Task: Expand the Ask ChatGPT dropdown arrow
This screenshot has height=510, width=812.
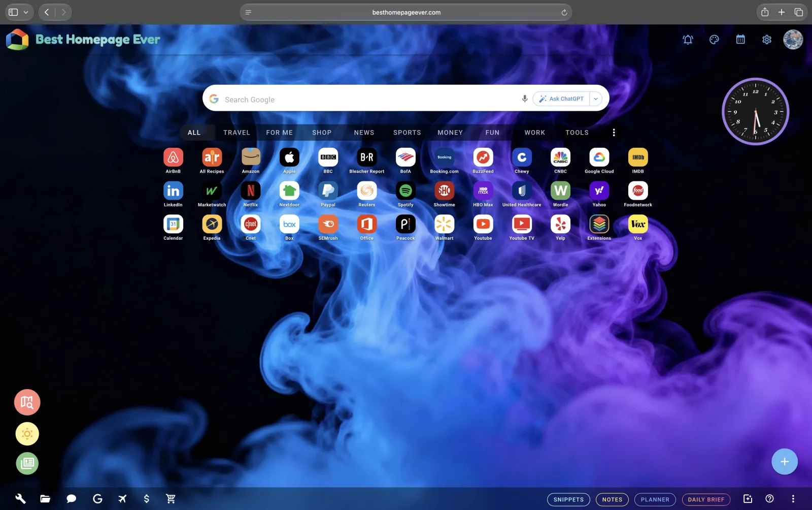Action: pos(596,99)
